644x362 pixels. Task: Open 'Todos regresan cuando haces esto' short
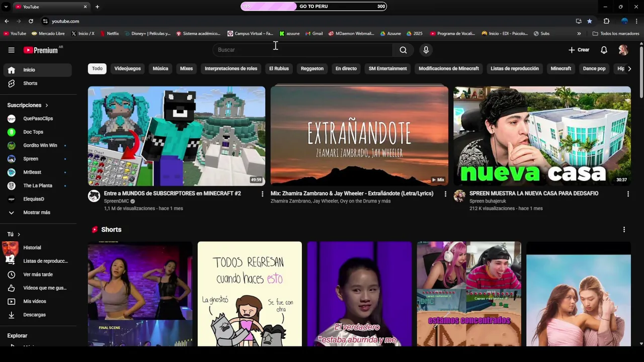pos(250,294)
